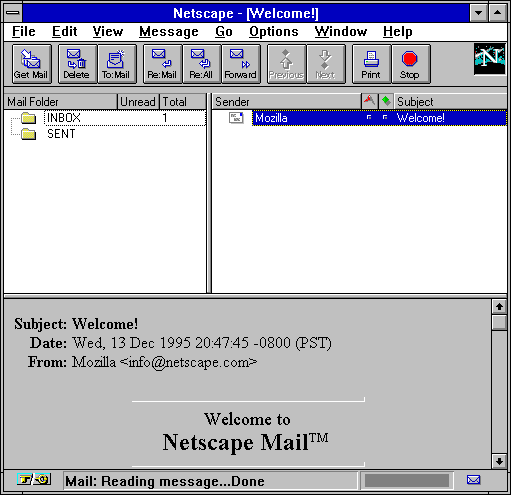Go to Previous message
Viewport: 511px width, 495px height.
tap(286, 64)
